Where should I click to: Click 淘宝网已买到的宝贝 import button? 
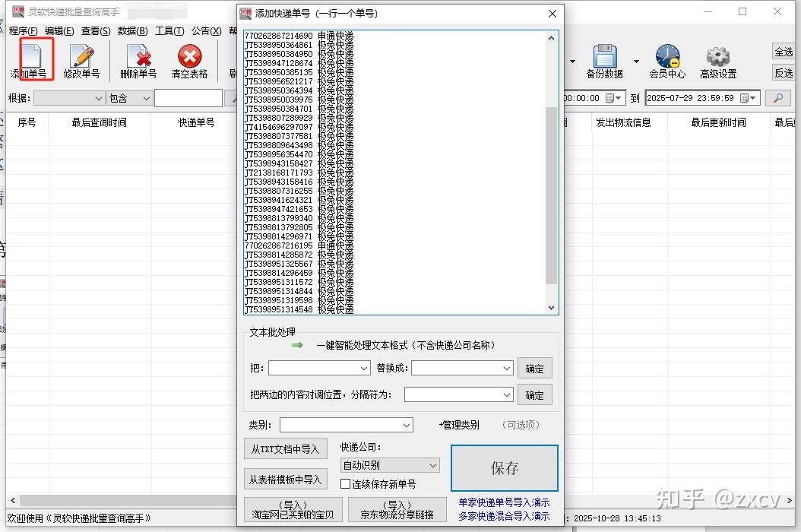coord(293,509)
